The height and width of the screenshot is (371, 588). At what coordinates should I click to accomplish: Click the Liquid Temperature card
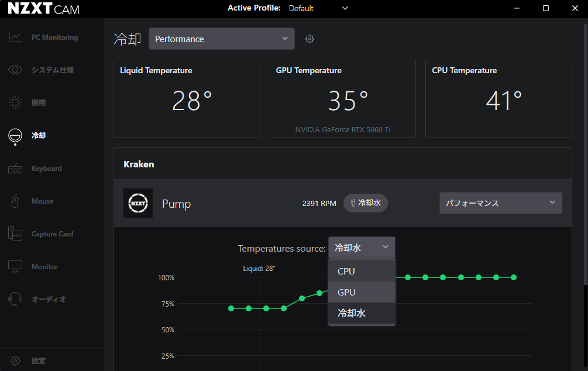(x=187, y=99)
